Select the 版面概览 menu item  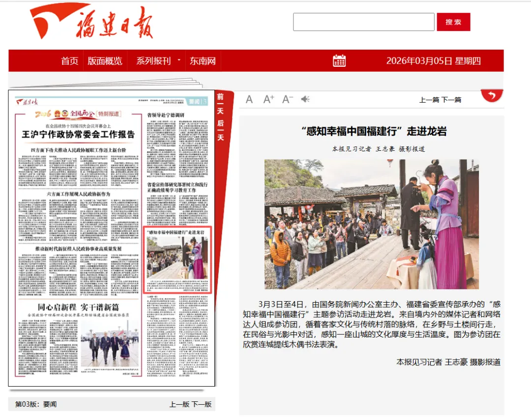coord(106,60)
